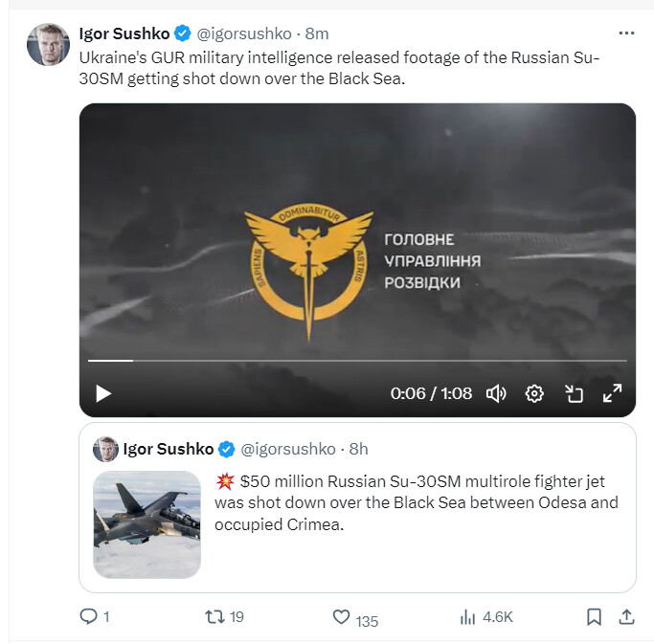Viewport: 654px width, 644px height.
Task: Enter fullscreen mode on the video
Action: pos(612,393)
